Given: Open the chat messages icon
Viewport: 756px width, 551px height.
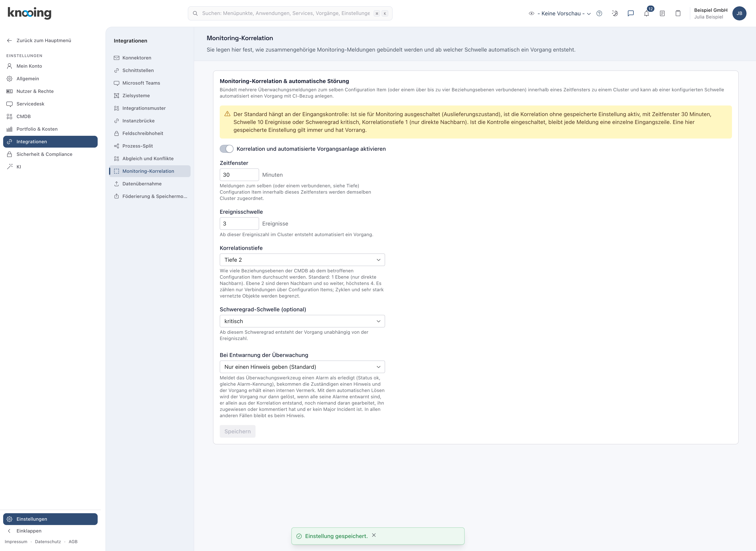Looking at the screenshot, I should (x=631, y=13).
